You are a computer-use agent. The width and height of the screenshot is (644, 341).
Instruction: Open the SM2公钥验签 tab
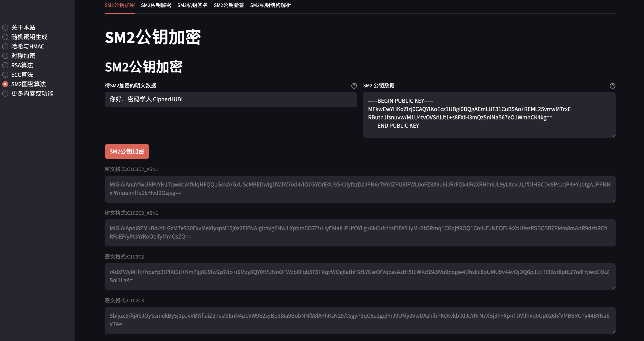(x=229, y=5)
